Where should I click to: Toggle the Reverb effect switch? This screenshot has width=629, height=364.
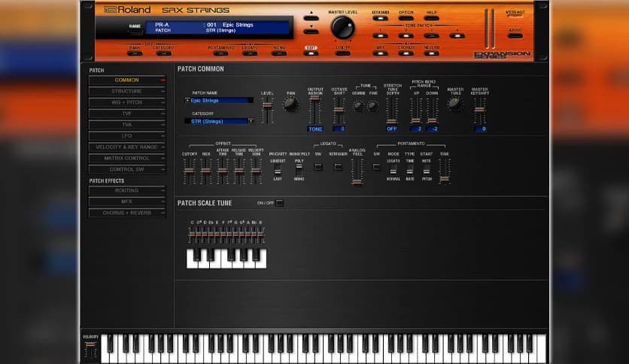[432, 53]
